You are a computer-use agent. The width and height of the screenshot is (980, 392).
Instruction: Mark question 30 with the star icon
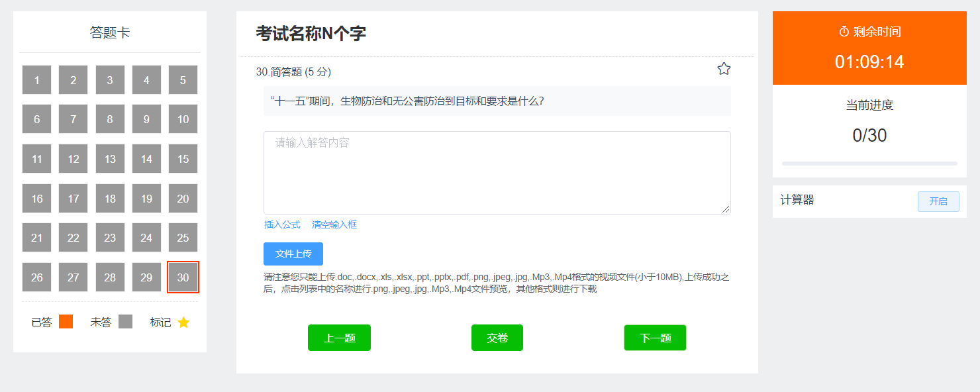[x=724, y=69]
